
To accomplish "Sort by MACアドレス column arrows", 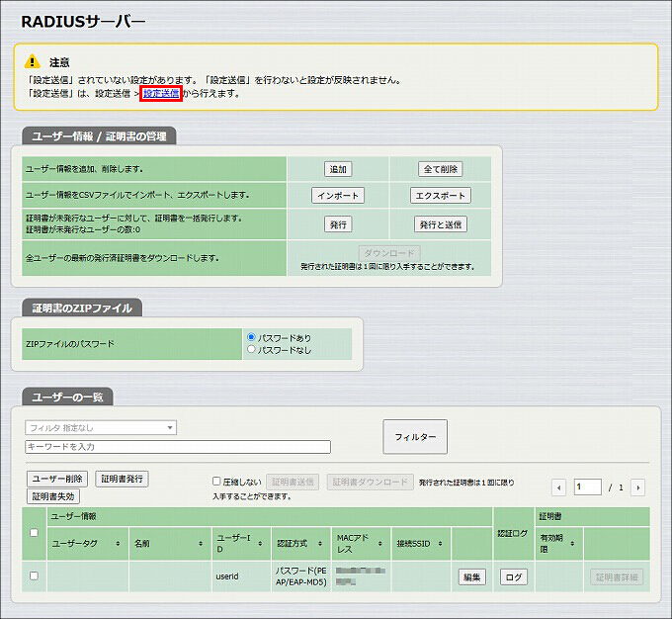I will pyautogui.click(x=379, y=544).
